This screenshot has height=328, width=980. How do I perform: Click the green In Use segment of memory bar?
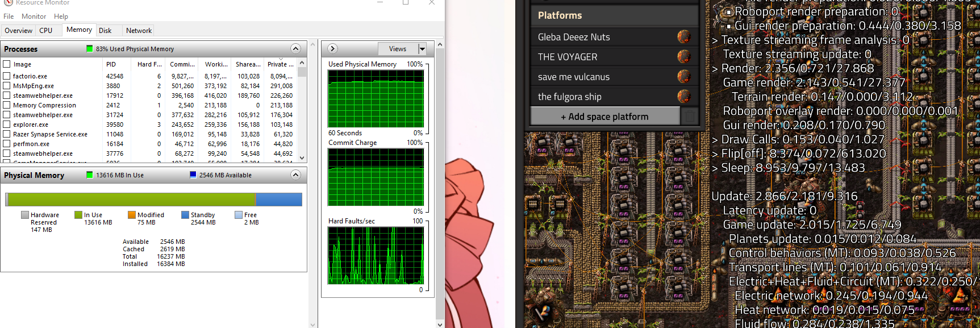[x=132, y=200]
